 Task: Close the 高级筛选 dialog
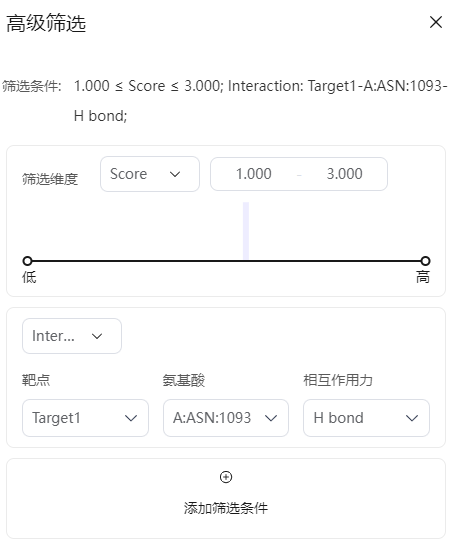point(436,23)
